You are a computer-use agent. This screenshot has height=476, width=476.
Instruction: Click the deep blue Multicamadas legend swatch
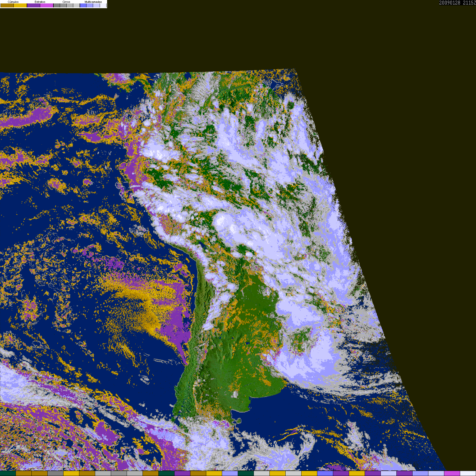click(x=83, y=5)
